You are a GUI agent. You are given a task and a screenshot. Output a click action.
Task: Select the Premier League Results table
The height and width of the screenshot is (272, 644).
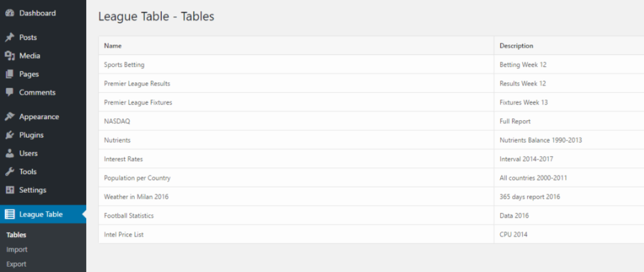(x=137, y=83)
